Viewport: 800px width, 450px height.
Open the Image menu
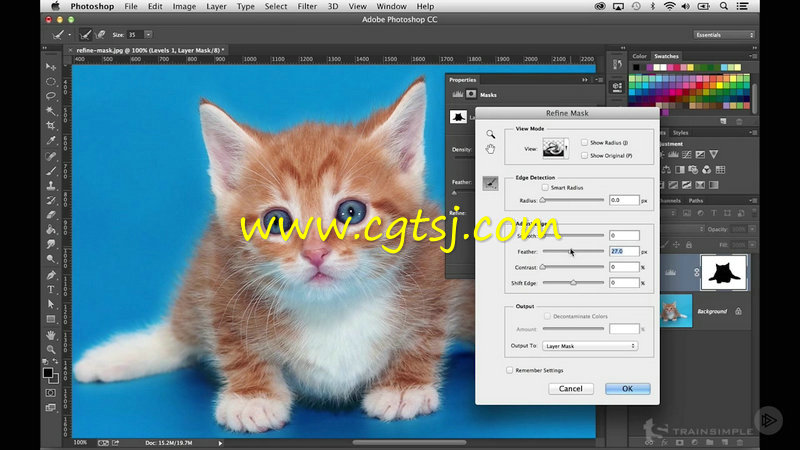point(184,7)
